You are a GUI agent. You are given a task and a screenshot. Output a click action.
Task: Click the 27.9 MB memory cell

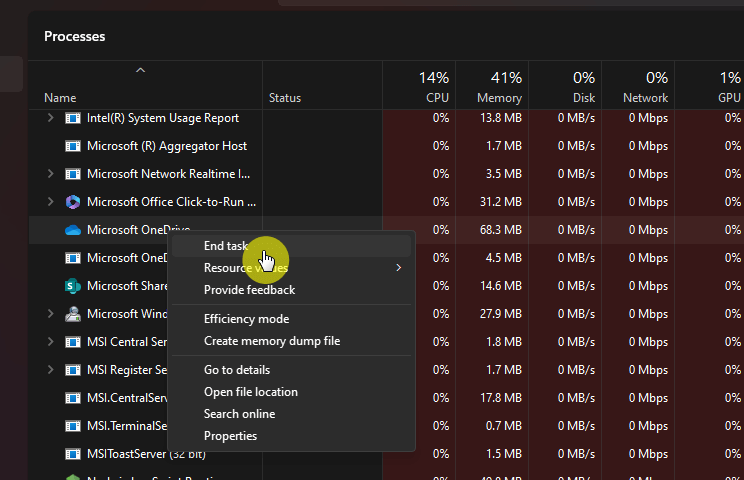pos(501,314)
